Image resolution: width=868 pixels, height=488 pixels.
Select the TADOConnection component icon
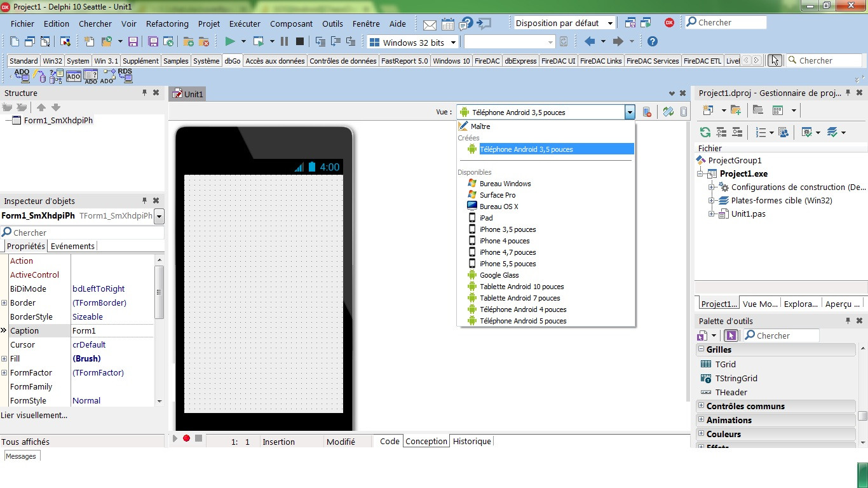[22, 76]
